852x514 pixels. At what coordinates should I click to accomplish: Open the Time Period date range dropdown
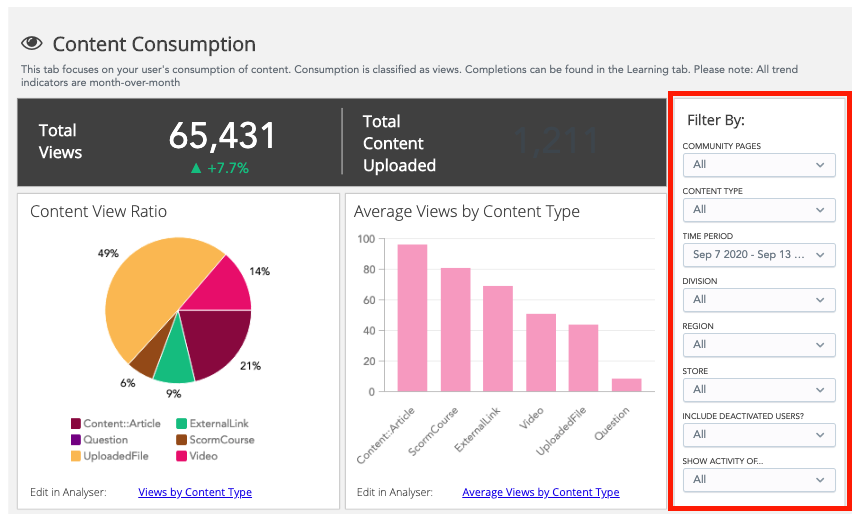759,255
